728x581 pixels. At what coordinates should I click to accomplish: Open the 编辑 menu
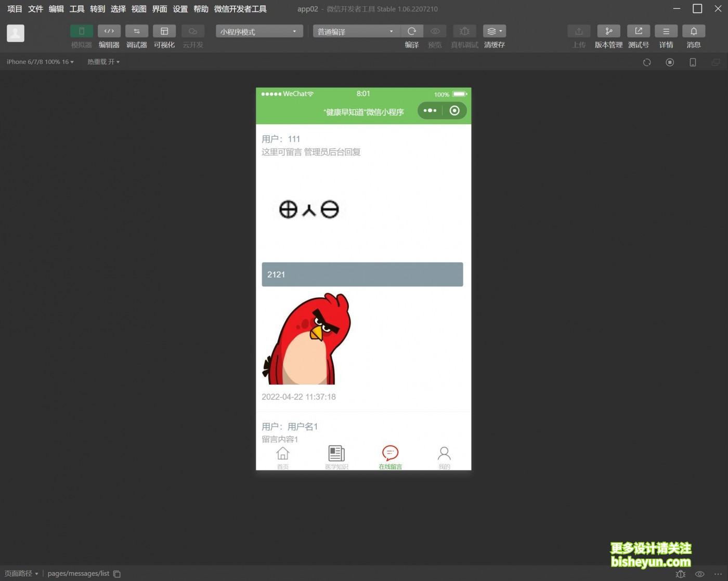click(x=56, y=9)
